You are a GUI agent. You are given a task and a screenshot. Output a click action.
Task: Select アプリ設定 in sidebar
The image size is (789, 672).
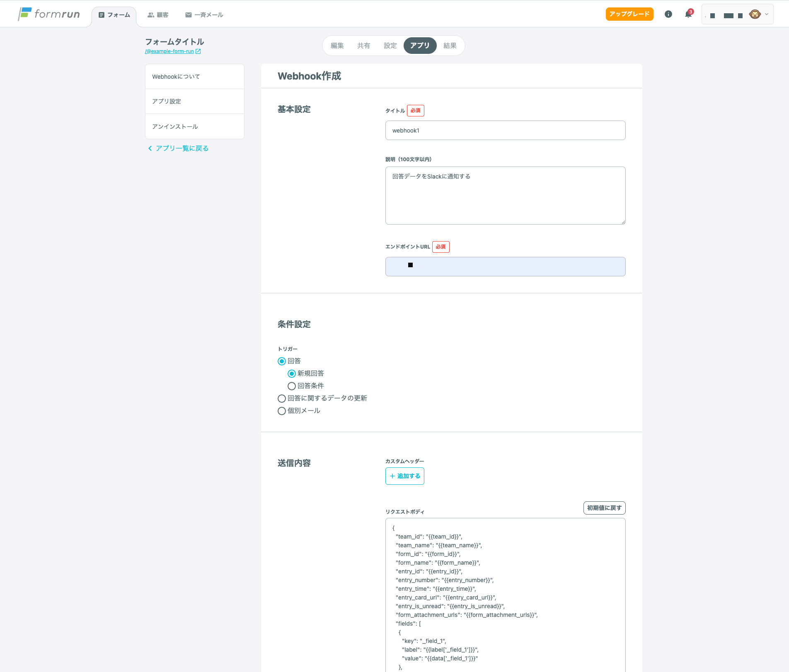pyautogui.click(x=195, y=102)
